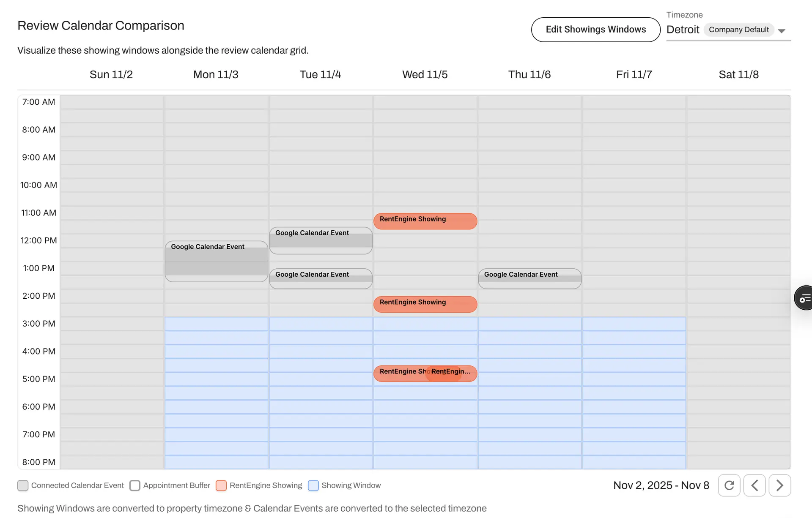
Task: Refresh the calendar comparison view
Action: click(729, 485)
